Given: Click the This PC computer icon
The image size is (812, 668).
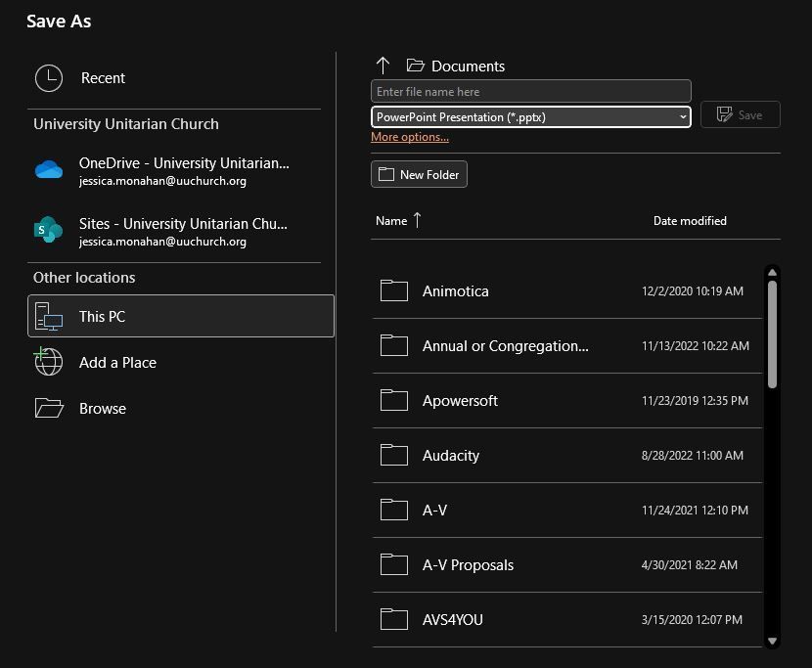Looking at the screenshot, I should point(49,316).
